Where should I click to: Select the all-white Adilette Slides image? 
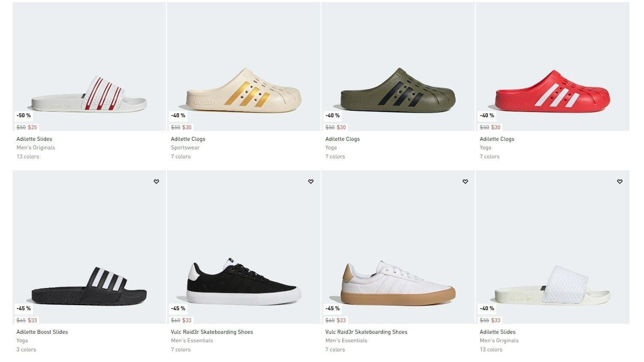click(x=552, y=287)
